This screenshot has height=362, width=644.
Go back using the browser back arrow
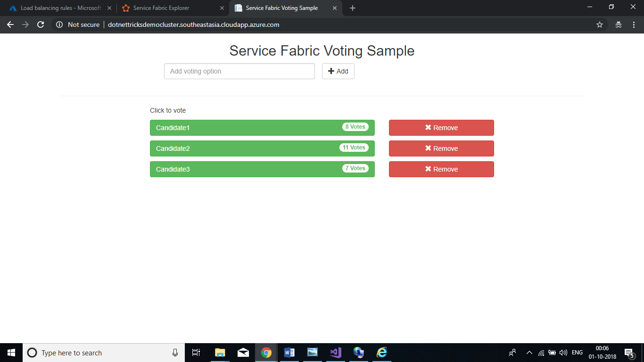point(10,25)
